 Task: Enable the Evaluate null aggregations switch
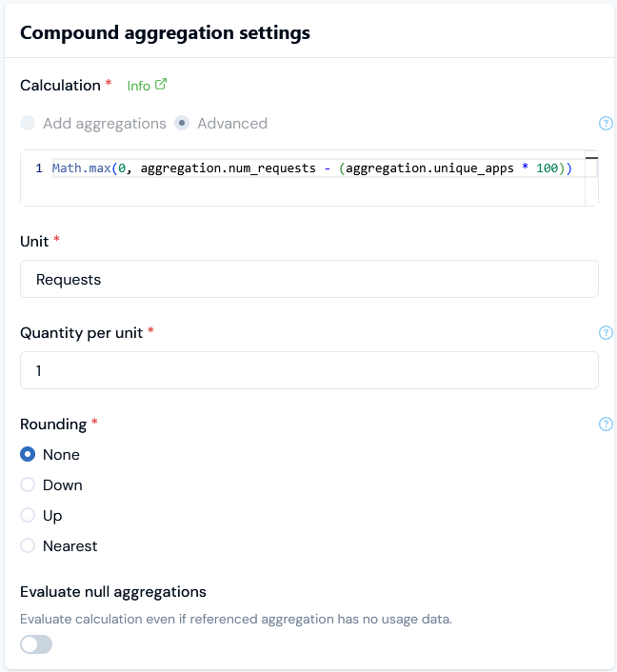36,645
